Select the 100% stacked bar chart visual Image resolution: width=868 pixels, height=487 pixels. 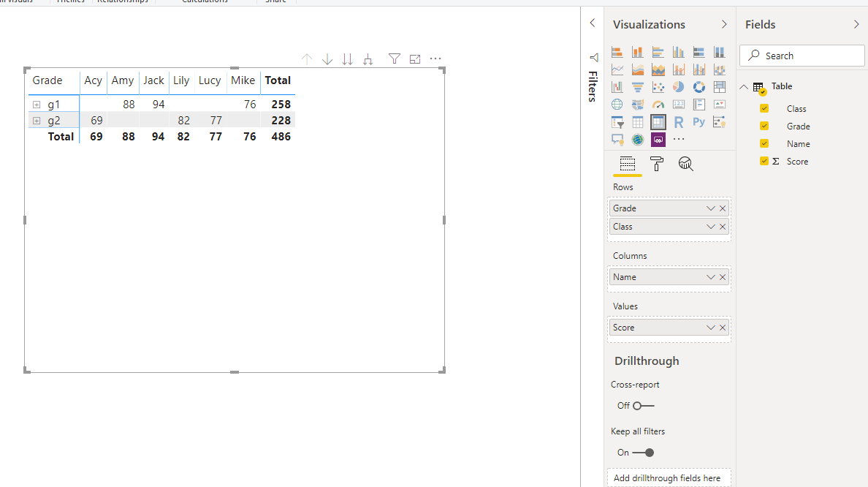pos(699,52)
